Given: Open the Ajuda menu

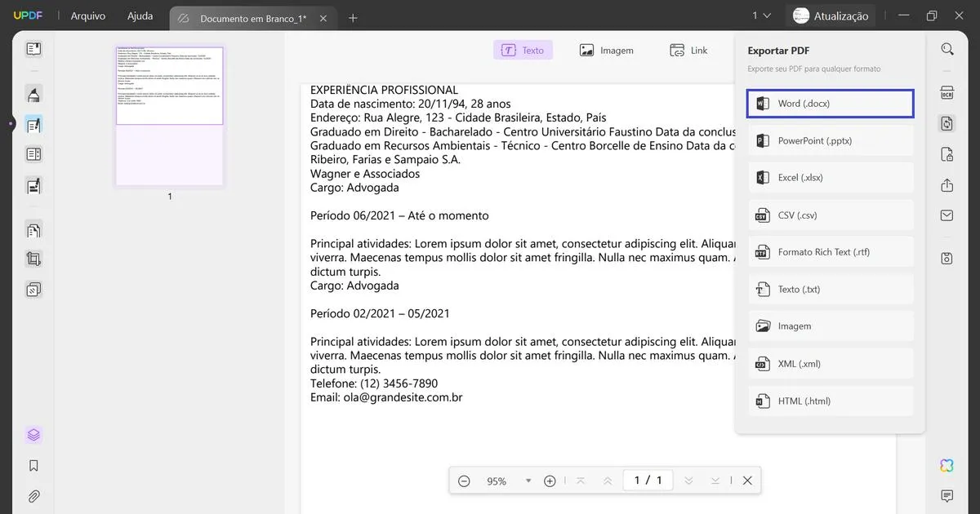Looking at the screenshot, I should (x=140, y=15).
